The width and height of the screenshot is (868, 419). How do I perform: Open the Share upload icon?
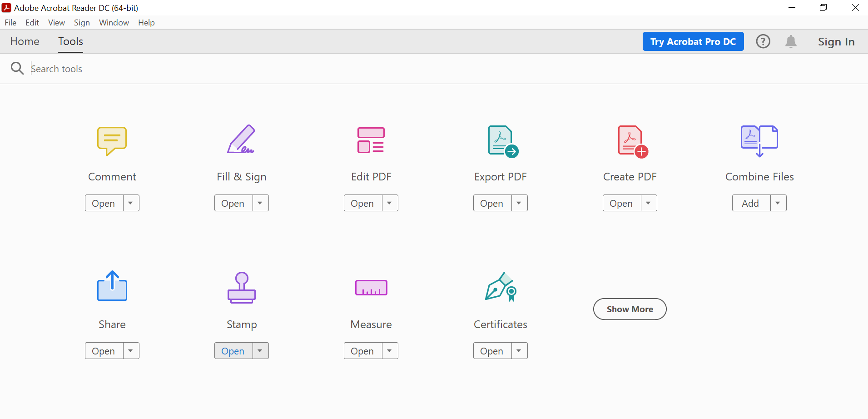pos(112,286)
